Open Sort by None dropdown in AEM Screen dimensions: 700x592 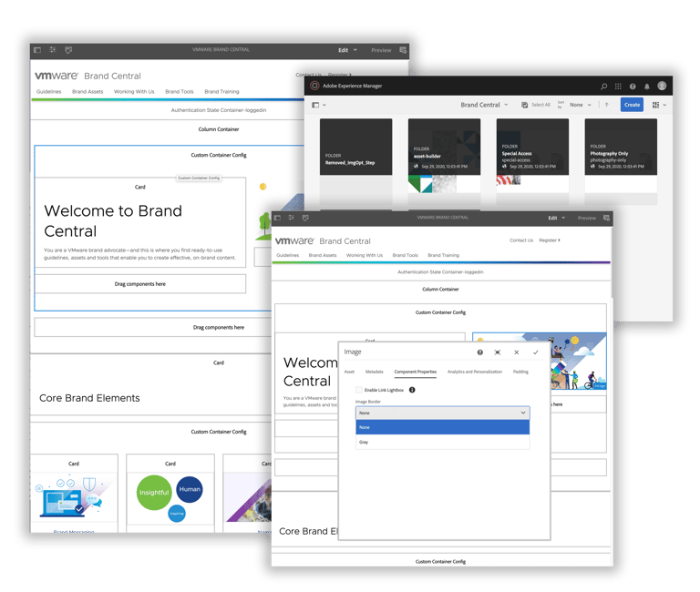581,105
